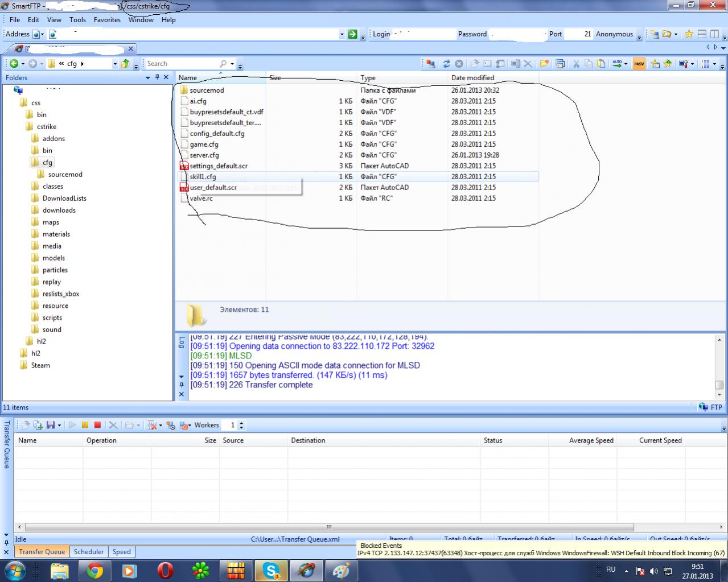Viewport: 728px width, 582px height.
Task: Create a new folder on the server
Action: (544, 64)
